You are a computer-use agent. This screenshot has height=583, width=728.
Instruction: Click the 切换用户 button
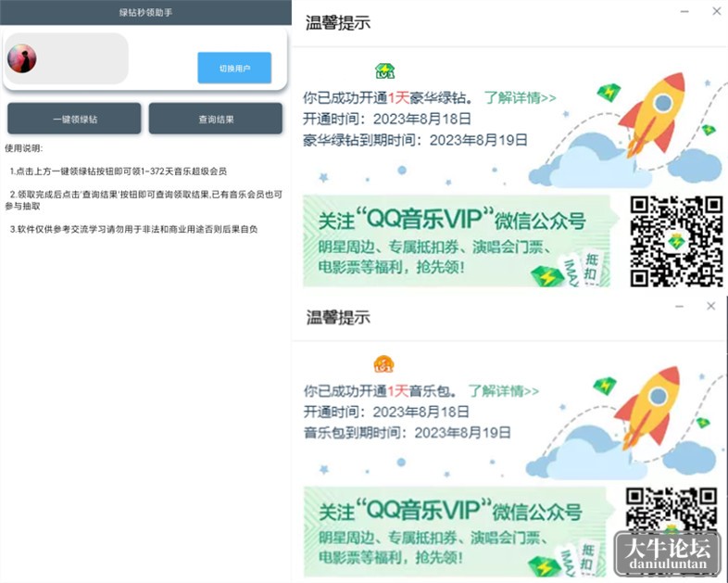[x=234, y=68]
